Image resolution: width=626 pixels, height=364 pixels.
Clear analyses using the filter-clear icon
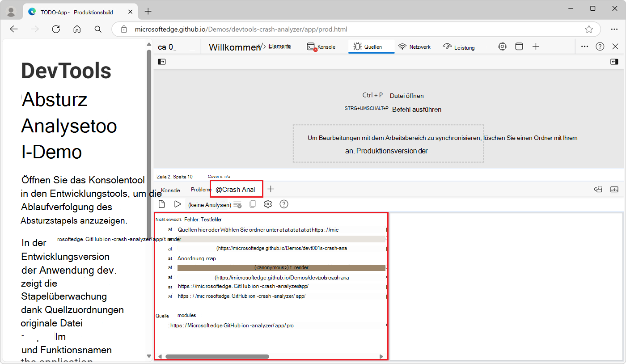237,204
